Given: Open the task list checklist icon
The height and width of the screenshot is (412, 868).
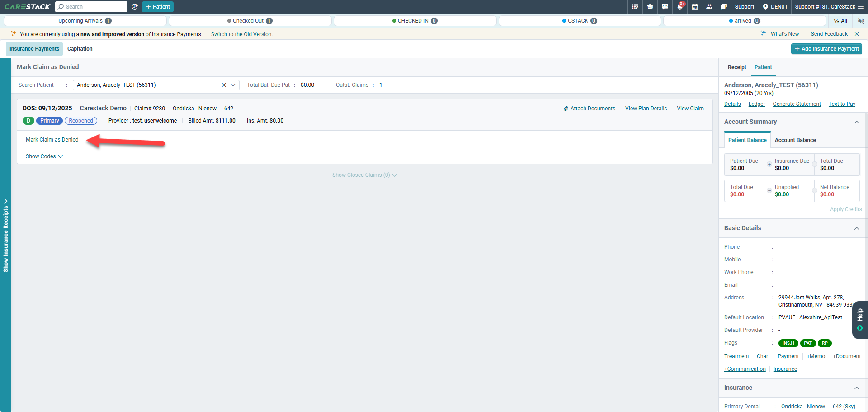Looking at the screenshot, I should [635, 7].
